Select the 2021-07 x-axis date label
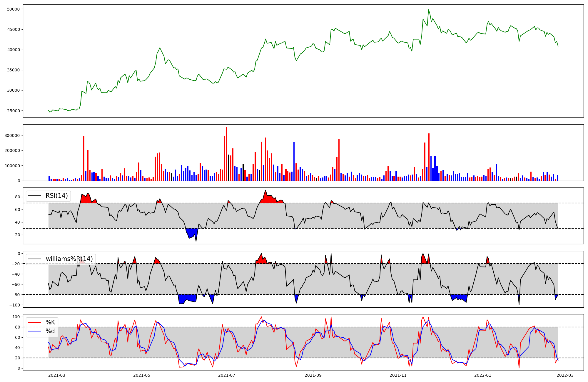This screenshot has height=382, width=588. pyautogui.click(x=227, y=375)
